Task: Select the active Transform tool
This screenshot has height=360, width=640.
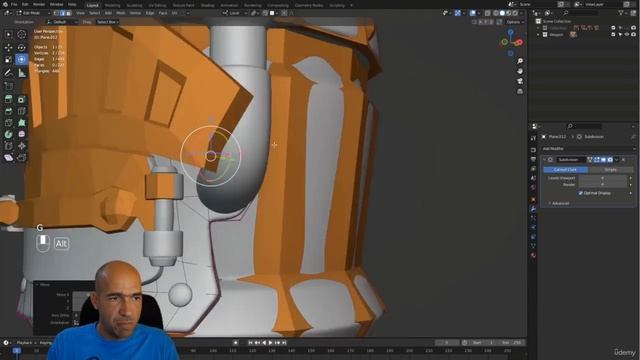Action: pyautogui.click(x=22, y=60)
